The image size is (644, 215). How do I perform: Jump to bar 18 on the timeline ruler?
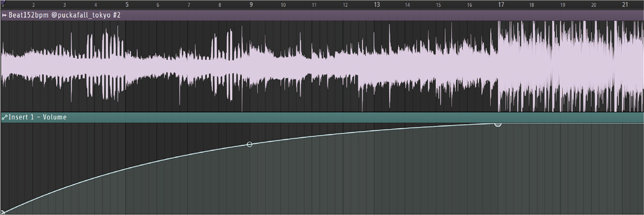click(532, 5)
